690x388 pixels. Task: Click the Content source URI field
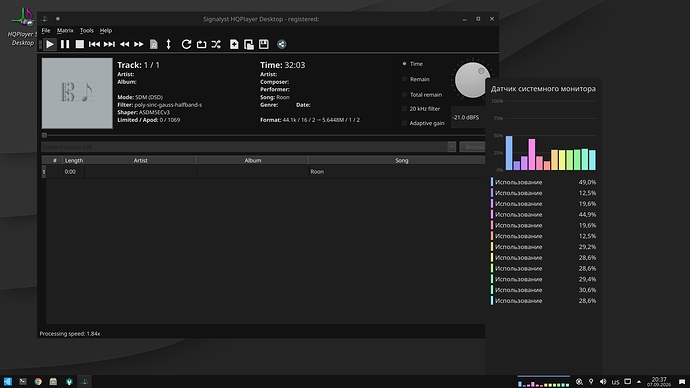click(244, 147)
